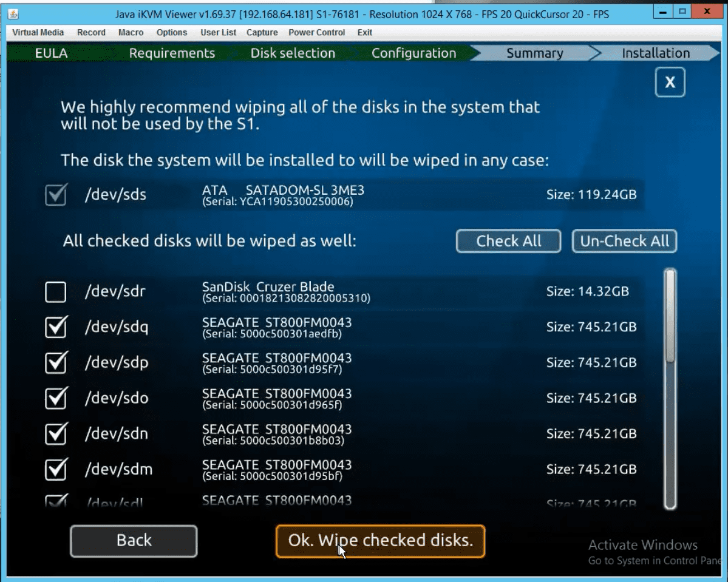The image size is (728, 582).
Task: Uncheck the /dev/sdm disk checkbox
Action: [56, 469]
